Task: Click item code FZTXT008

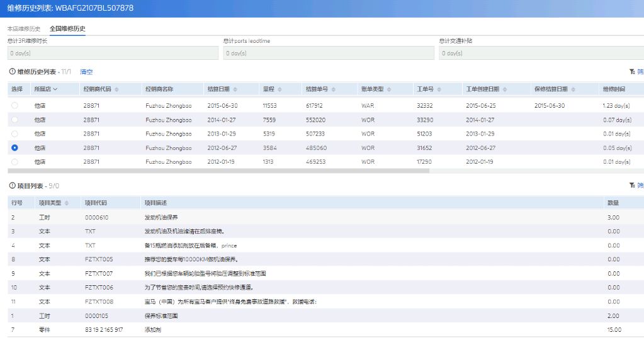Action: [x=99, y=302]
